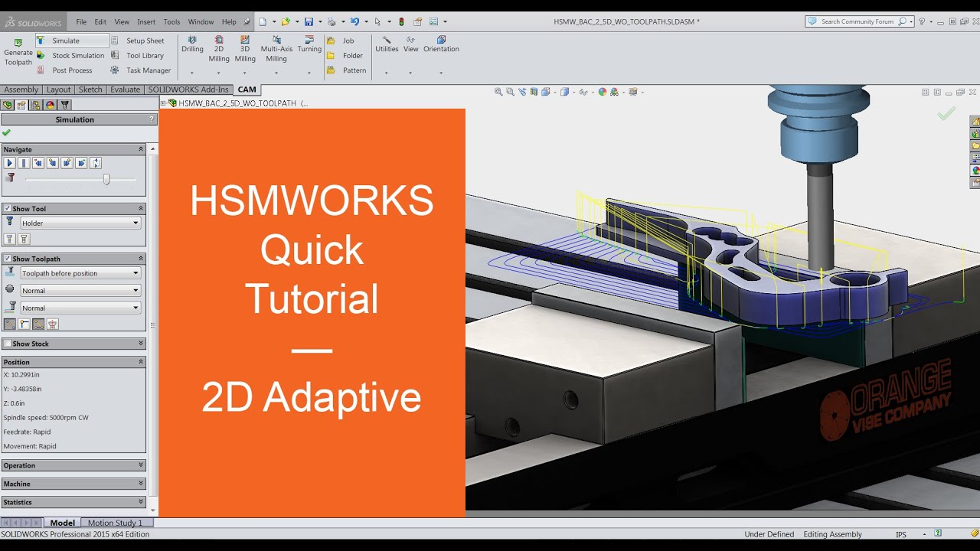Open the 2D Milling tool

(219, 48)
